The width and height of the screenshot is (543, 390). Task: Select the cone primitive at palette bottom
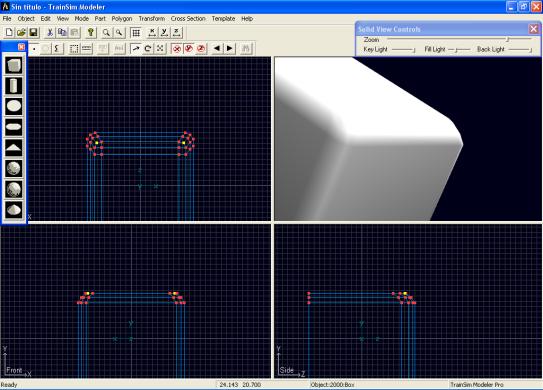point(14,210)
